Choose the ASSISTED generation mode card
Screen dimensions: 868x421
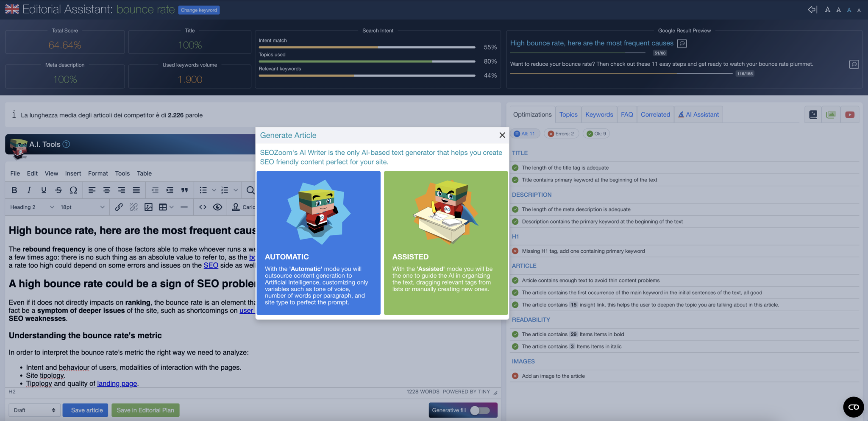(x=446, y=243)
